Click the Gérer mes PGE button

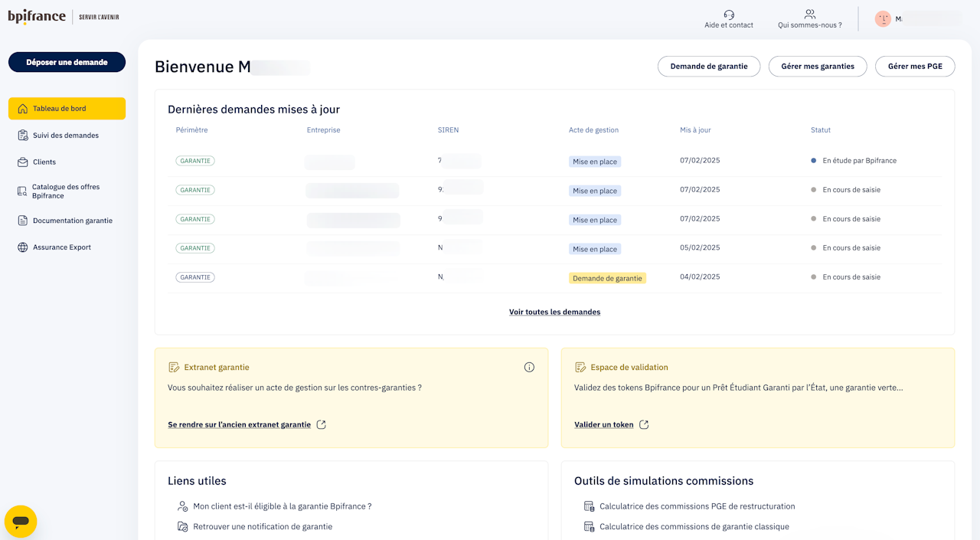click(914, 67)
